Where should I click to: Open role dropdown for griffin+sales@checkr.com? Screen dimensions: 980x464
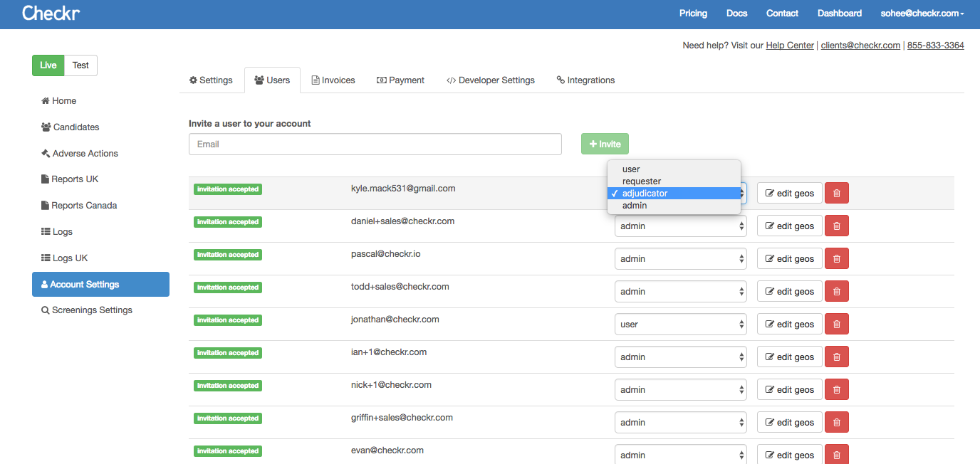(681, 423)
